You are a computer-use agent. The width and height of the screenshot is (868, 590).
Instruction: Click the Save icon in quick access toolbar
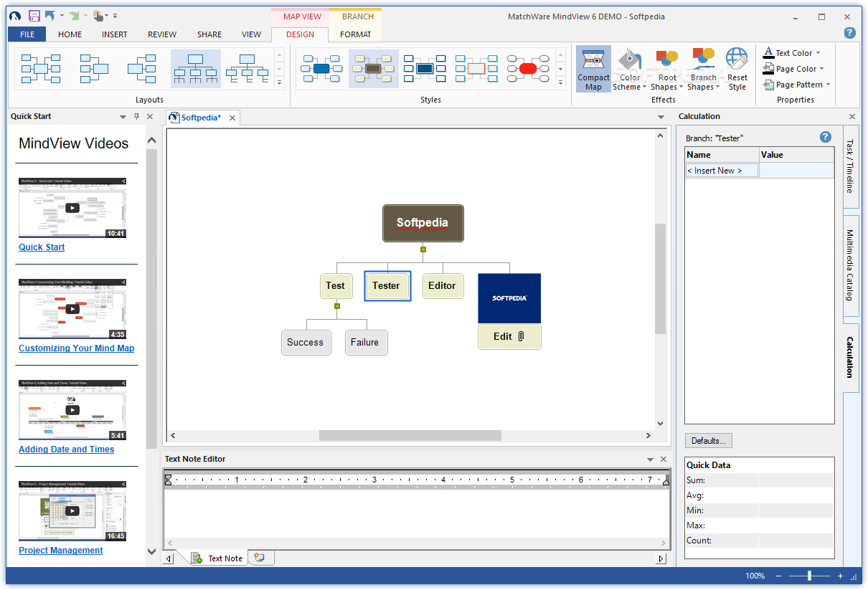click(34, 15)
